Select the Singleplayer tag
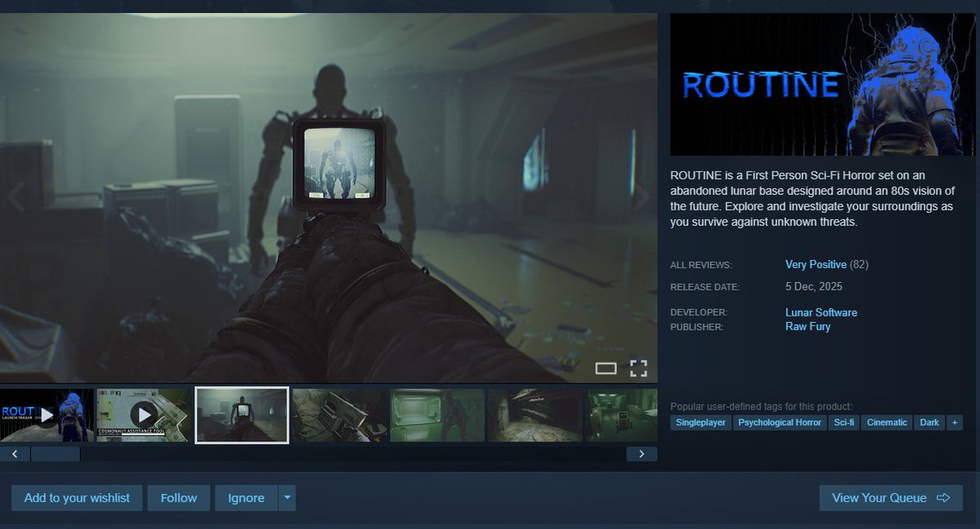 tap(700, 423)
